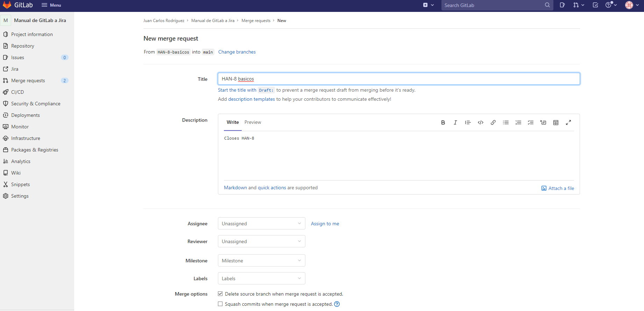
Task: Click the Analytics chart icon
Action: [6, 161]
